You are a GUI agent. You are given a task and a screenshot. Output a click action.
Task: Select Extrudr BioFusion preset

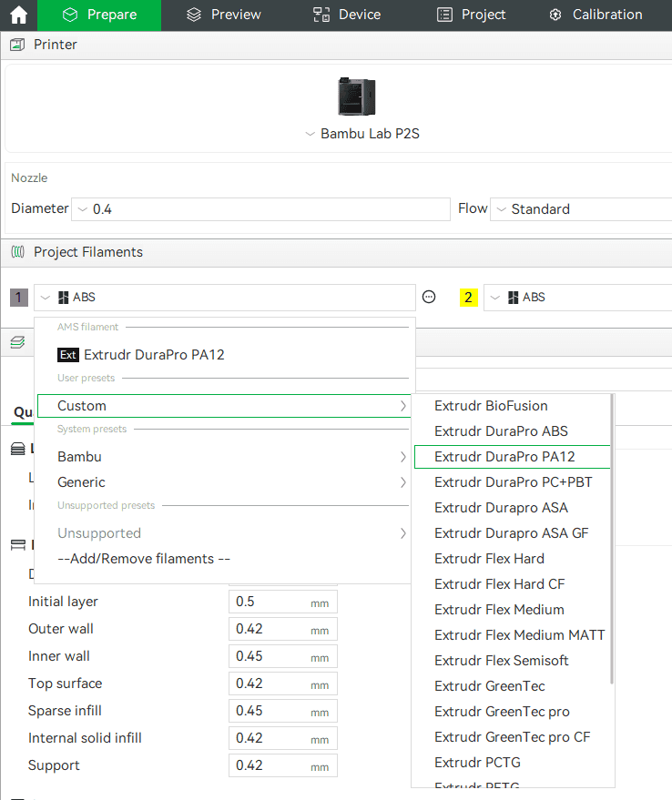[512, 406]
